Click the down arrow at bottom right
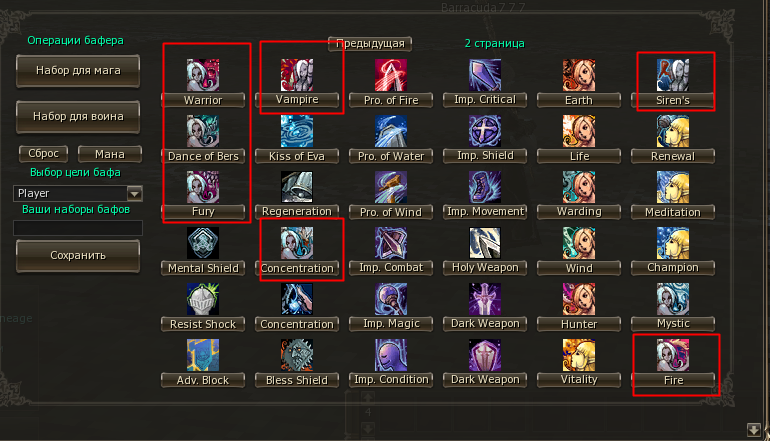This screenshot has height=441, width=770. 754,430
